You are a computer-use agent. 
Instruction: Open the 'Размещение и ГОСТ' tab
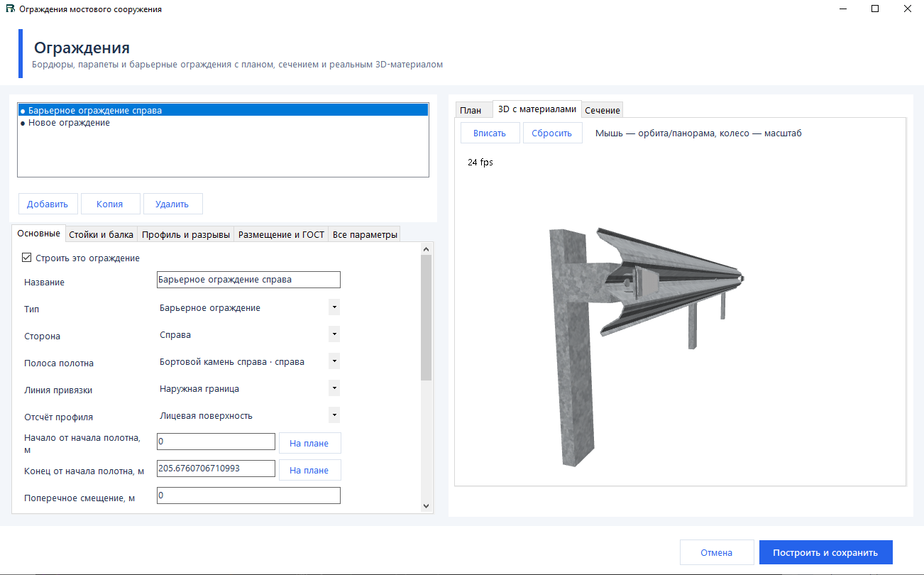pyautogui.click(x=281, y=234)
